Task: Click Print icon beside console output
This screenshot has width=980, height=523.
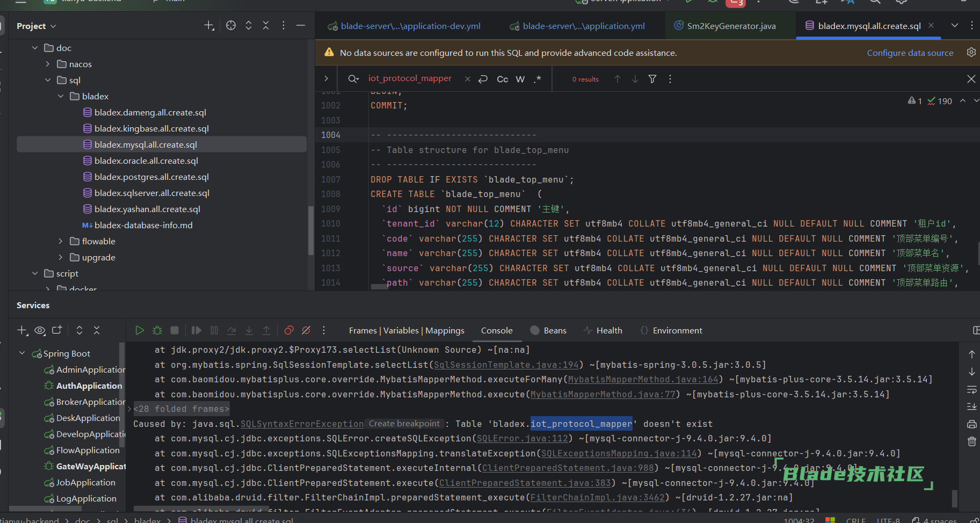Action: (972, 424)
